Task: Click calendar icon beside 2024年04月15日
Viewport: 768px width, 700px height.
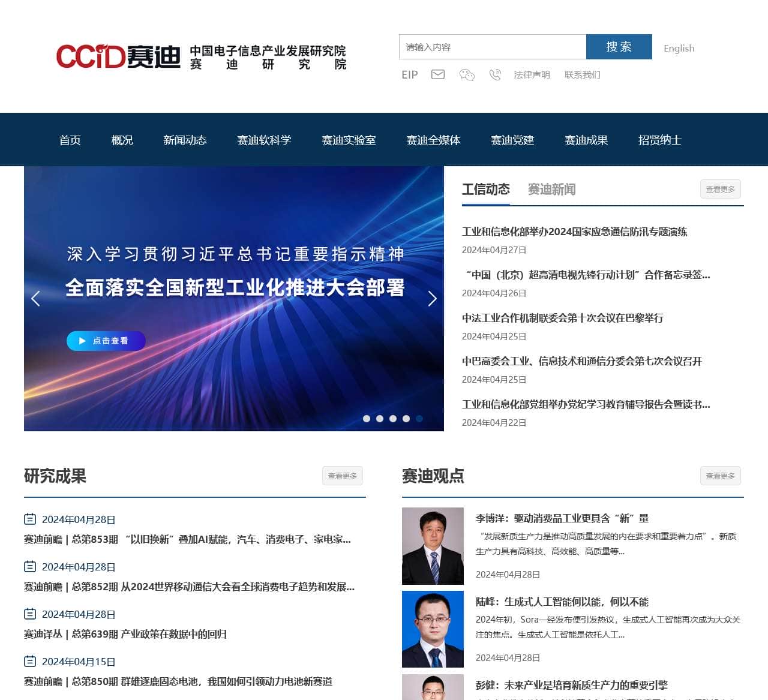Action: point(30,661)
